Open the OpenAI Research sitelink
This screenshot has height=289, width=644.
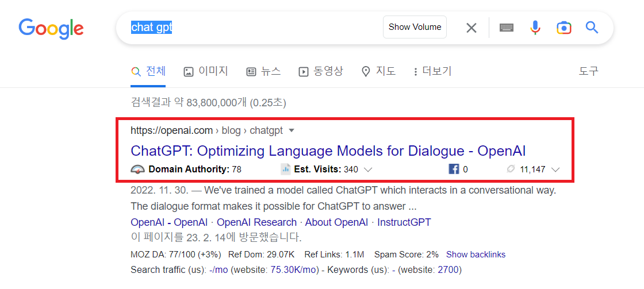[256, 222]
